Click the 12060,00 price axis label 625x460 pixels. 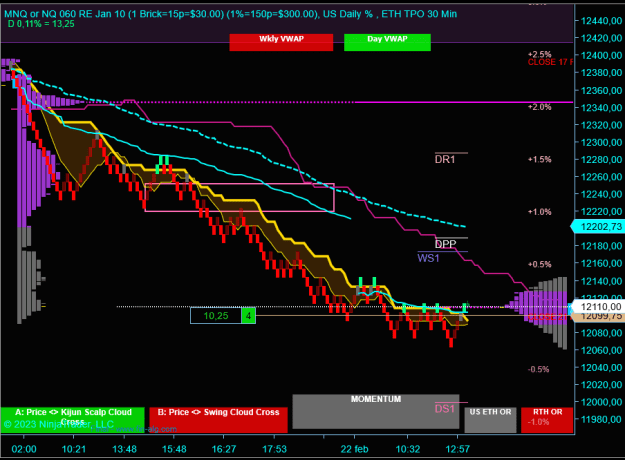tap(601, 350)
